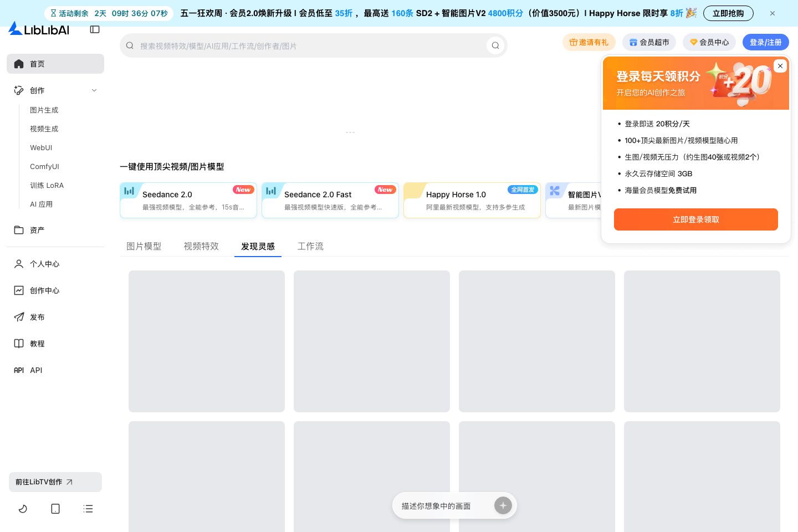Click 邀请有礼 invite gift button
Image resolution: width=798 pixels, height=532 pixels.
click(589, 42)
